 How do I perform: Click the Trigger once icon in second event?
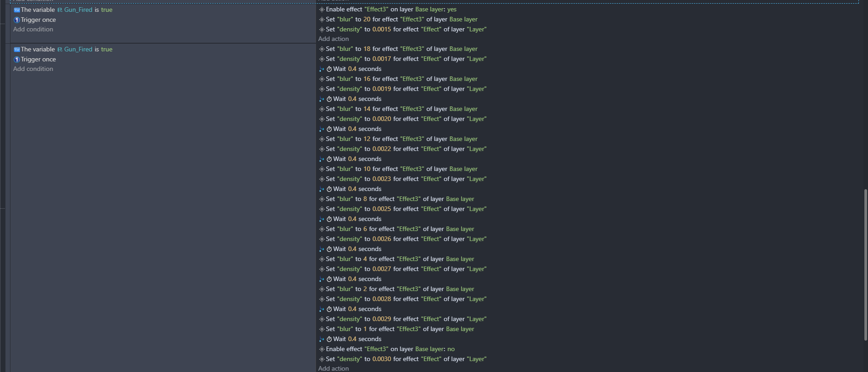tap(17, 60)
